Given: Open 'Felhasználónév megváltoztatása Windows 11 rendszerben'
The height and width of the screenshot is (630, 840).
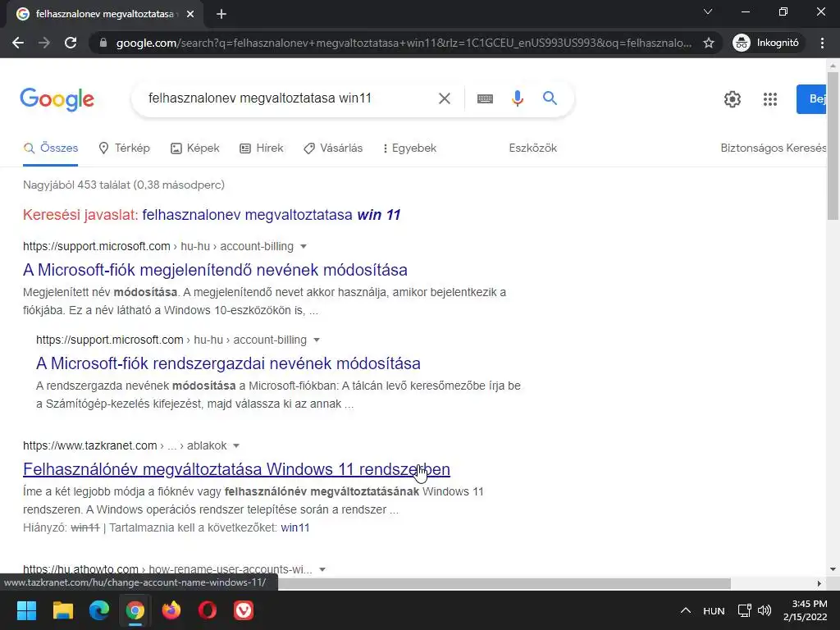Looking at the screenshot, I should 236,469.
